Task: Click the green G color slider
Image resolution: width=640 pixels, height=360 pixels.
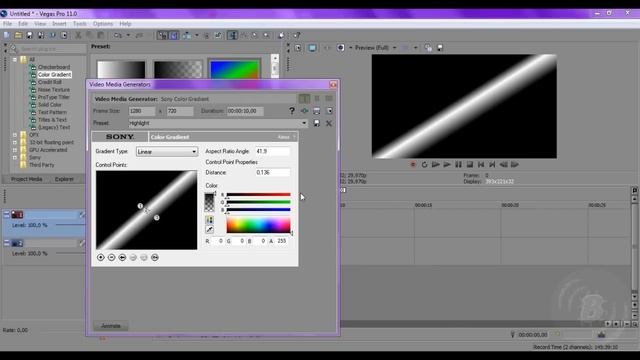Action: tap(258, 202)
